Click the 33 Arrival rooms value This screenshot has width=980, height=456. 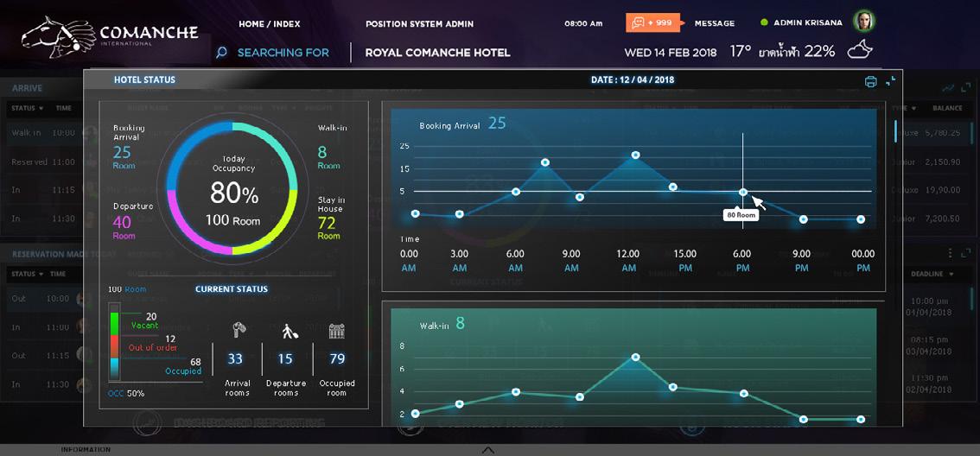[x=235, y=359]
